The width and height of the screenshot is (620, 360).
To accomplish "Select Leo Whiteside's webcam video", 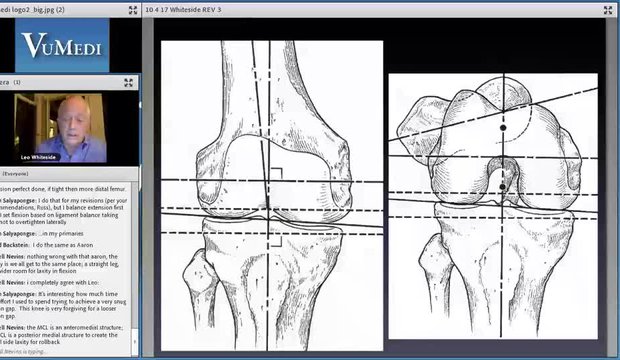I will pyautogui.click(x=60, y=128).
